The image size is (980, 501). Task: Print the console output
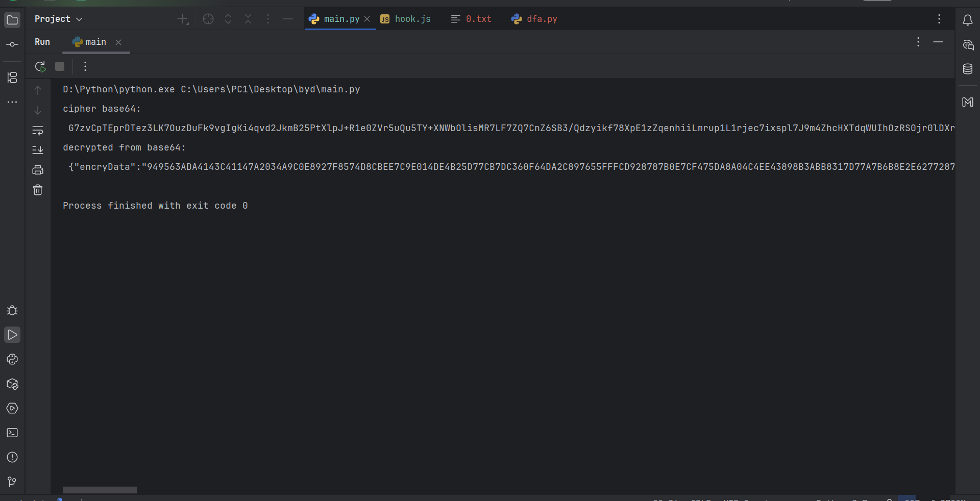pyautogui.click(x=38, y=170)
